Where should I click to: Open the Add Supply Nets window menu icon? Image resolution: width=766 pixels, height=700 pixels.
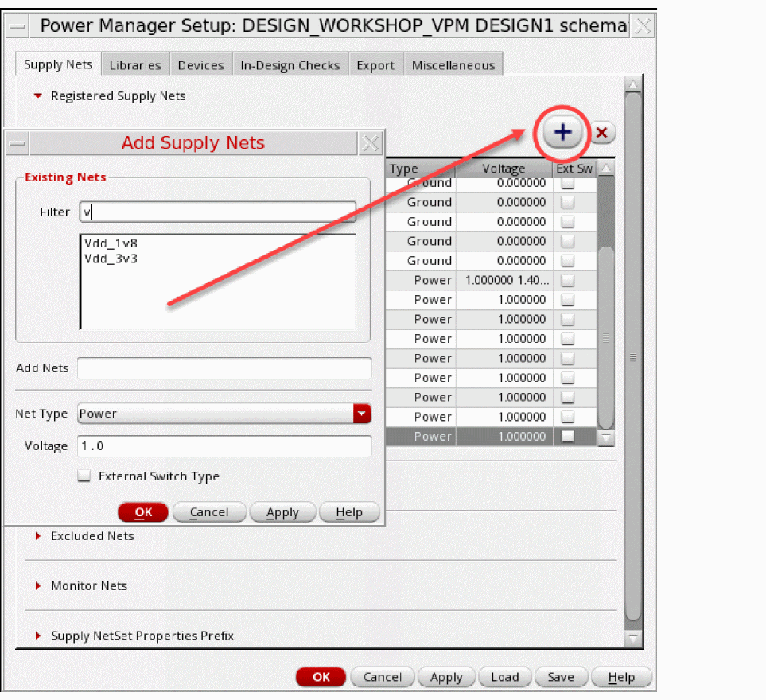pos(17,143)
